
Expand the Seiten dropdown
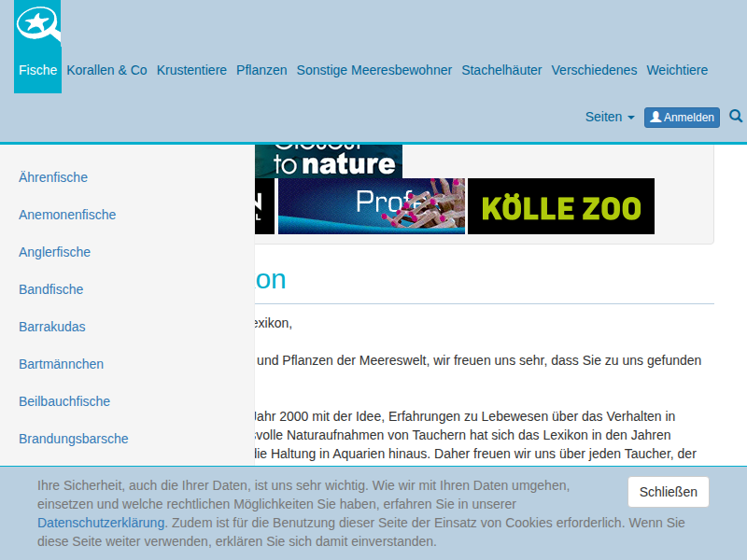click(609, 118)
